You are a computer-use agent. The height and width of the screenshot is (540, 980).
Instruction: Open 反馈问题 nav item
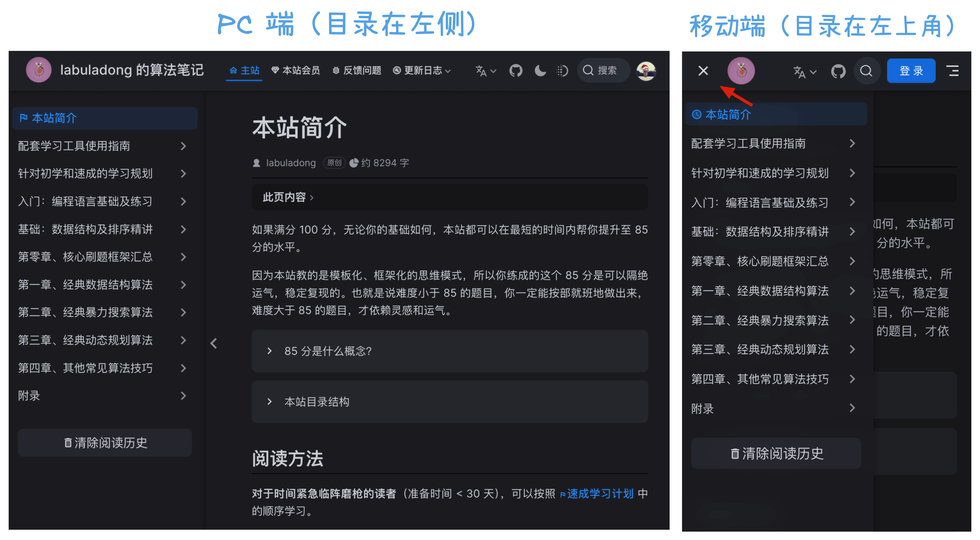356,71
